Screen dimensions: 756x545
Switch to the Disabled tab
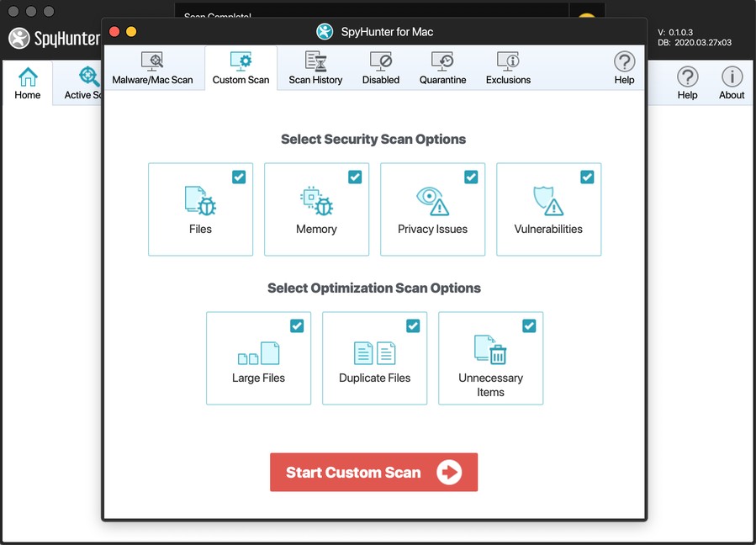(x=380, y=68)
